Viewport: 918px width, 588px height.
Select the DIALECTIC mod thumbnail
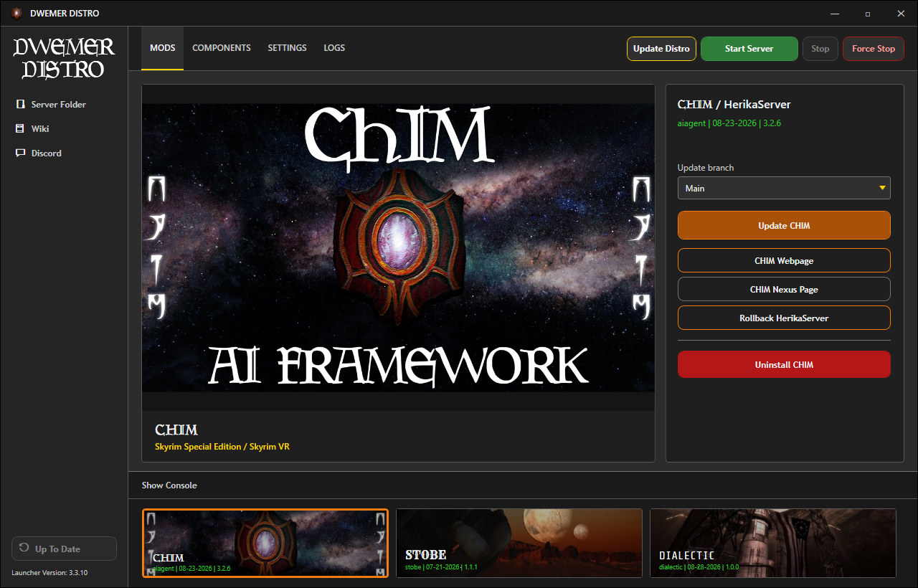click(773, 543)
